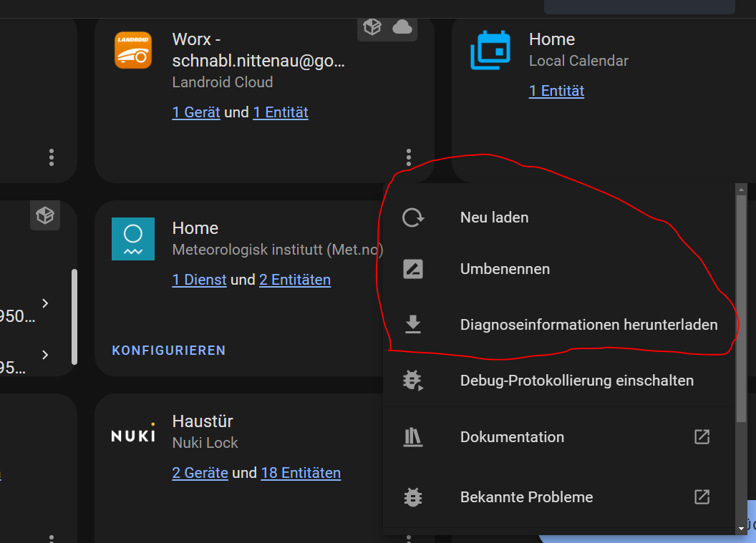This screenshot has width=756, height=543.
Task: Click the left card's inner scrollbar
Action: (74, 316)
